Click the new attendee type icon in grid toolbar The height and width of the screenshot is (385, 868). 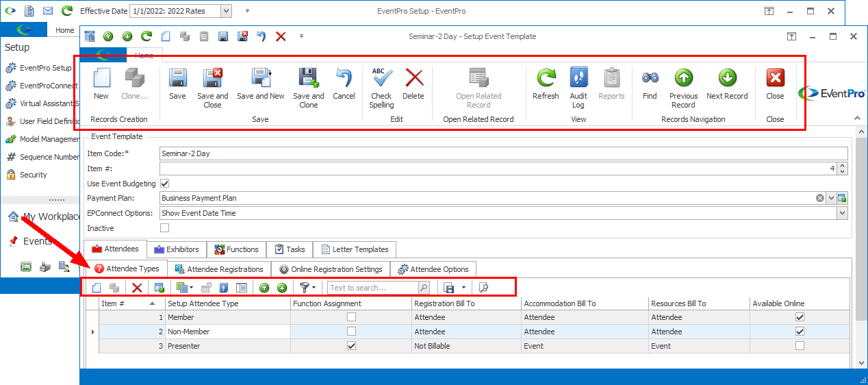(x=97, y=288)
